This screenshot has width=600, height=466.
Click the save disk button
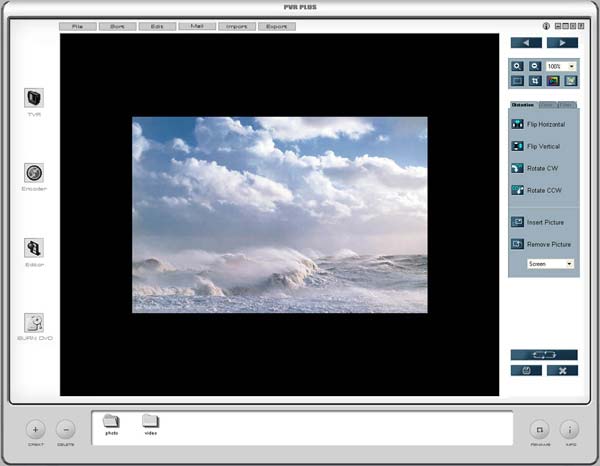[x=526, y=370]
